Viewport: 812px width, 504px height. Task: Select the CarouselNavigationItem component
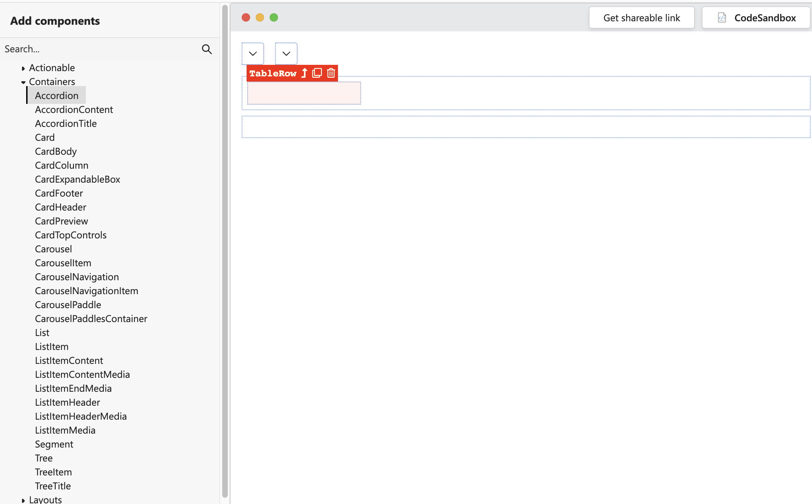pyautogui.click(x=87, y=291)
